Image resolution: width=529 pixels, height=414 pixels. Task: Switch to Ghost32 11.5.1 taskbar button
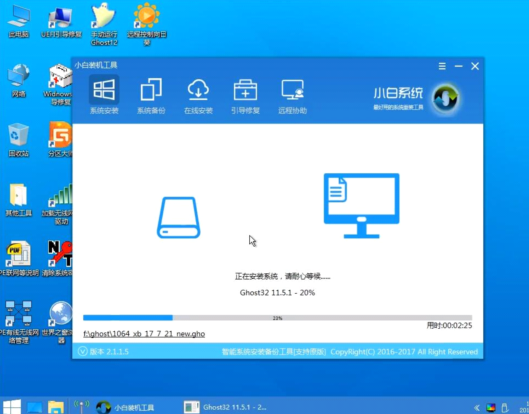(225, 407)
